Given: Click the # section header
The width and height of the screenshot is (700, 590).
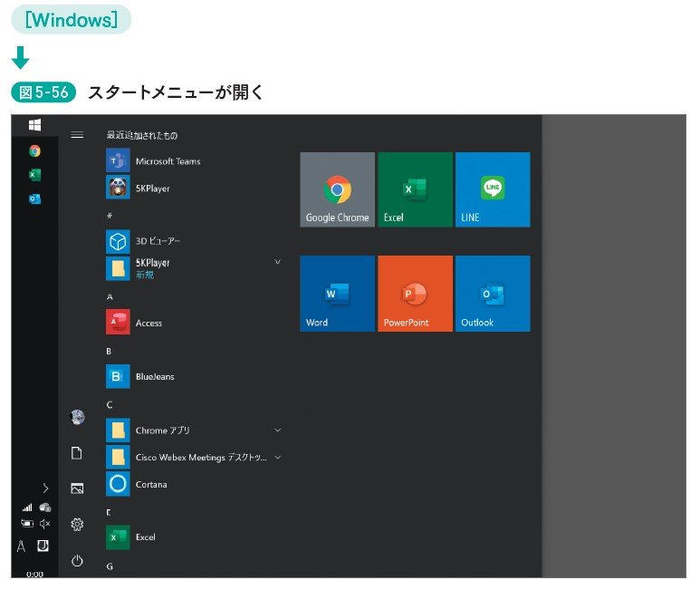Looking at the screenshot, I should [110, 216].
